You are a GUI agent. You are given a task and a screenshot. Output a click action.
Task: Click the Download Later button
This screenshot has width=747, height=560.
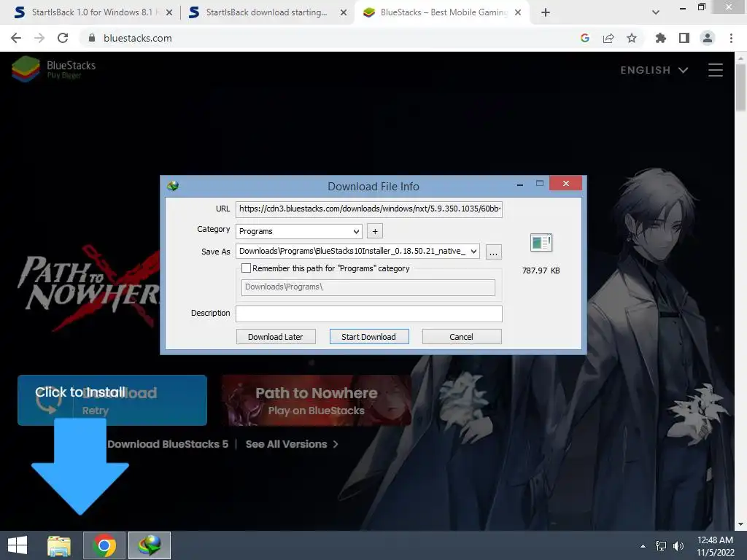tap(275, 337)
